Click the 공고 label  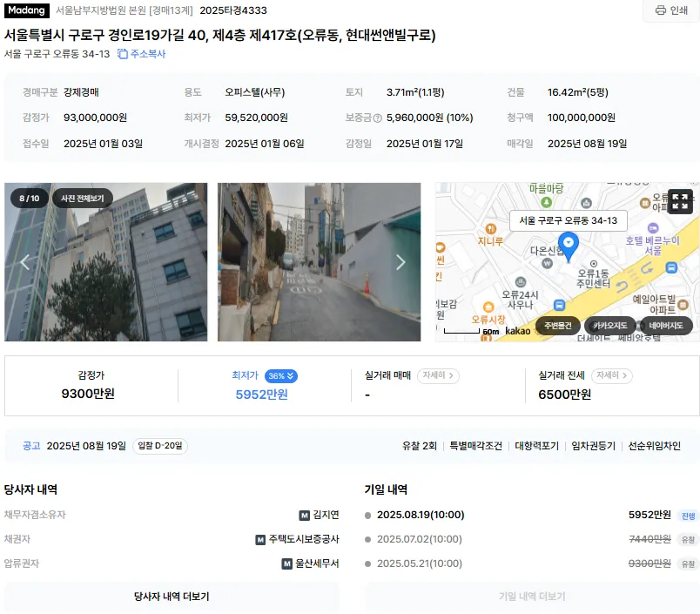click(x=31, y=446)
